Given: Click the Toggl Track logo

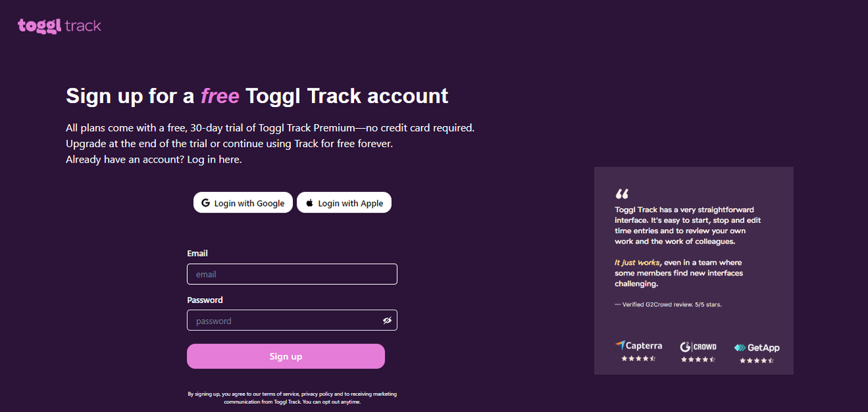Looking at the screenshot, I should (60, 26).
